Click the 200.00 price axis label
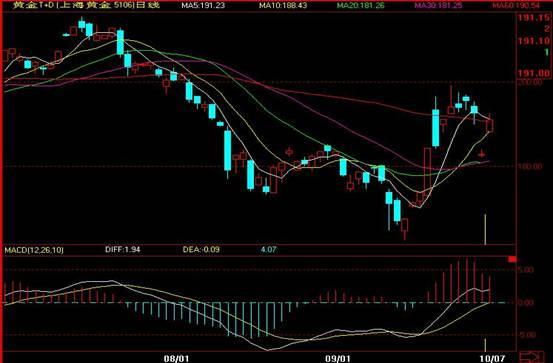The width and height of the screenshot is (553, 363). tap(531, 83)
